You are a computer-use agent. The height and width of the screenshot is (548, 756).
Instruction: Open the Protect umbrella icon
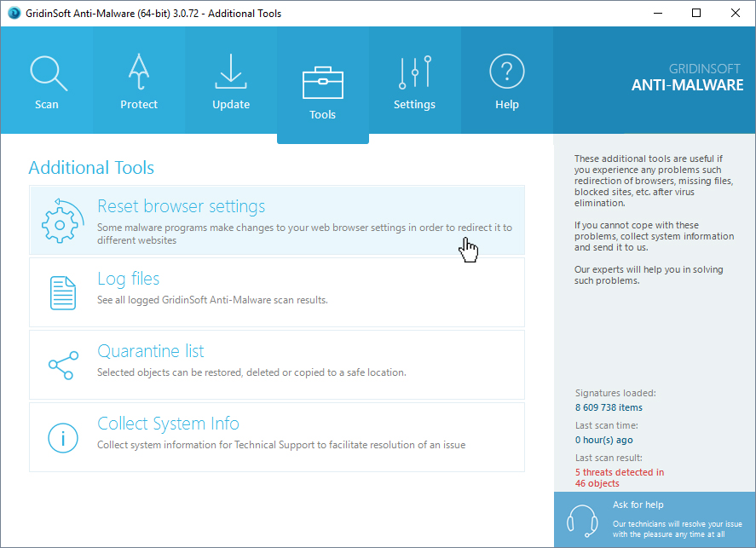pos(139,73)
